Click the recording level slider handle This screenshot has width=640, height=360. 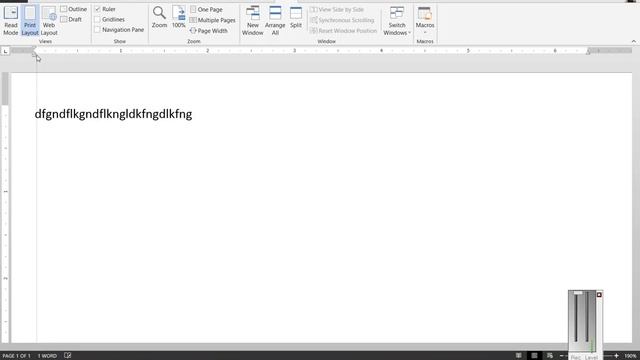[578, 293]
